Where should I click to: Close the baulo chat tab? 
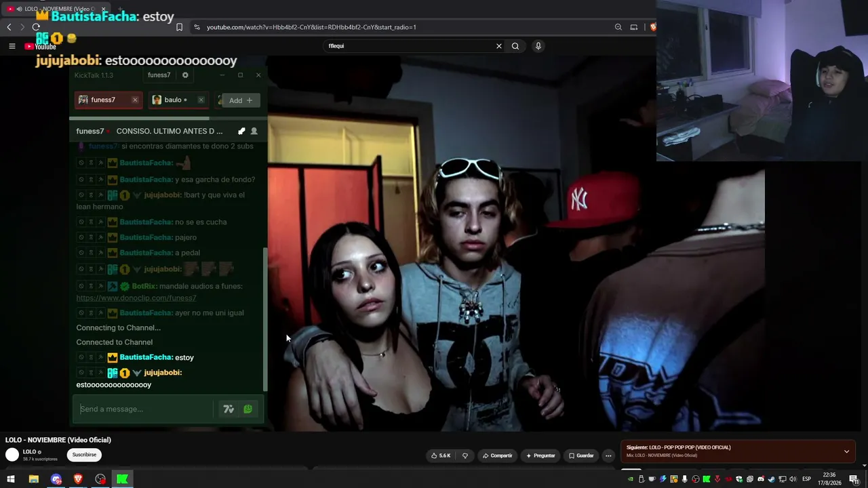pyautogui.click(x=201, y=100)
